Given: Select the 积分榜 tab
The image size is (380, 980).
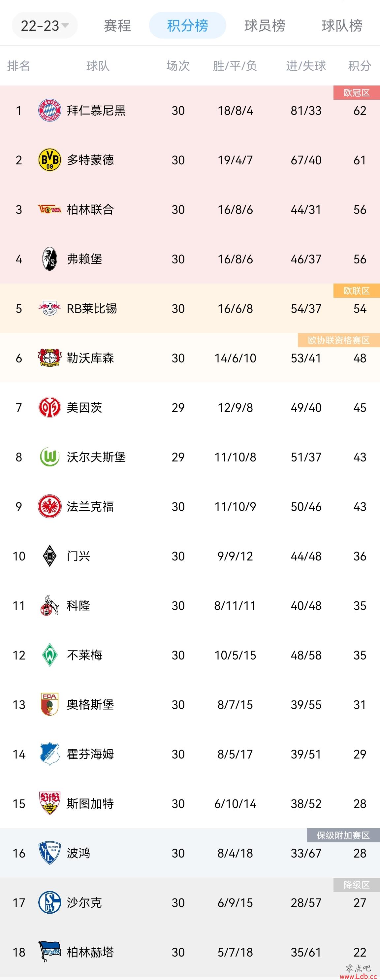Looking at the screenshot, I should 187,25.
